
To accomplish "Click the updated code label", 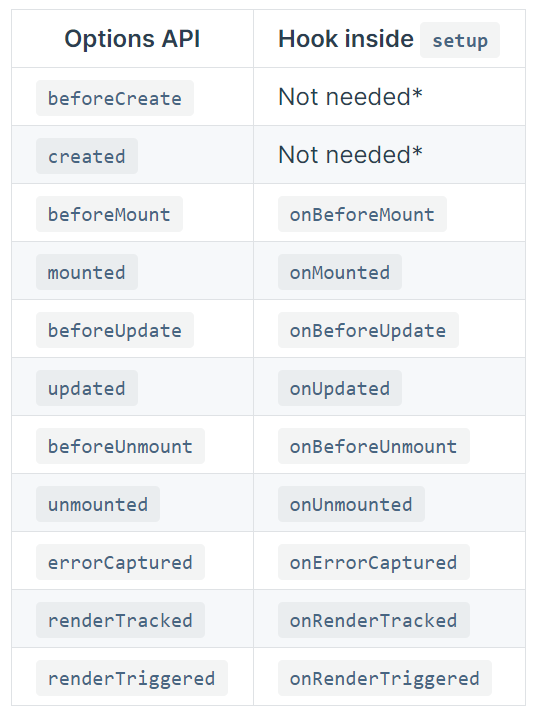I will pos(87,388).
